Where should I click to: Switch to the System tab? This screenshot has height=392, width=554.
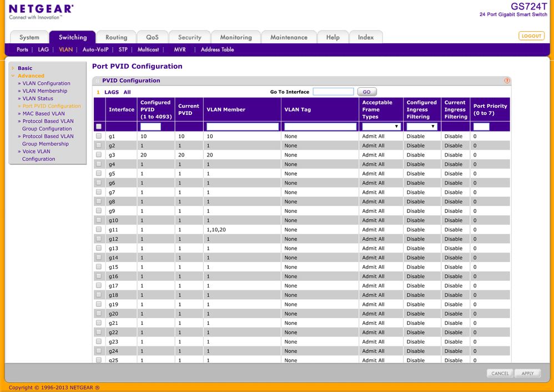[x=29, y=37]
